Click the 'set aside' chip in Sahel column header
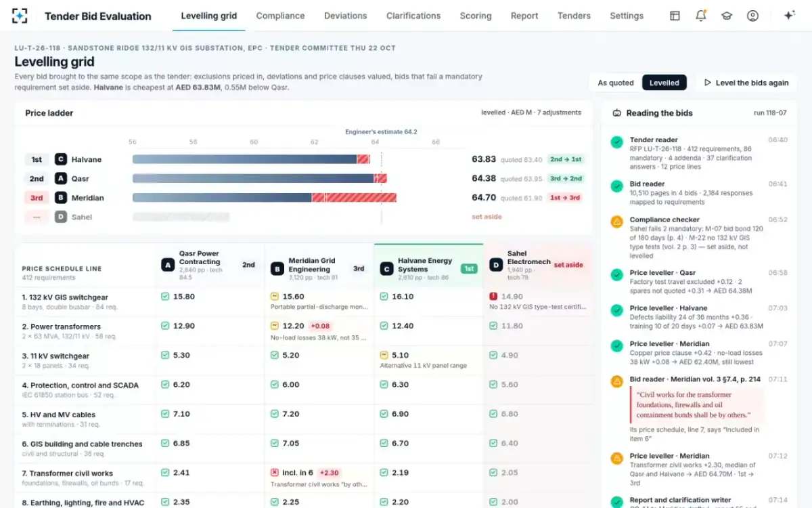The image size is (812, 508). [x=568, y=265]
